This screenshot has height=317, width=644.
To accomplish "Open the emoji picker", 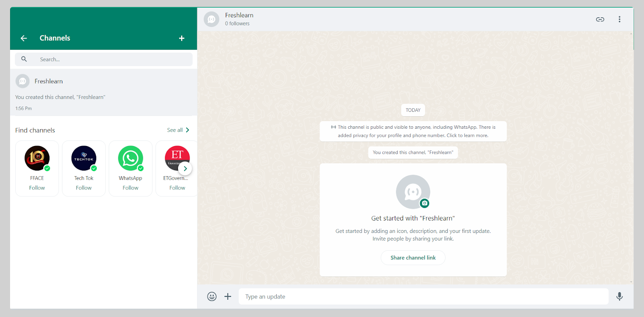I will tap(212, 296).
